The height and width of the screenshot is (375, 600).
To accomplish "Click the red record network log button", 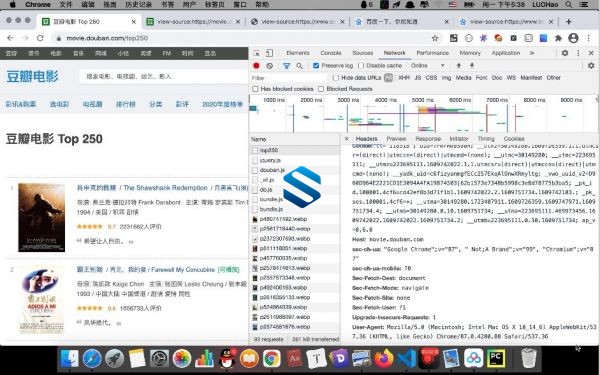I will click(256, 66).
